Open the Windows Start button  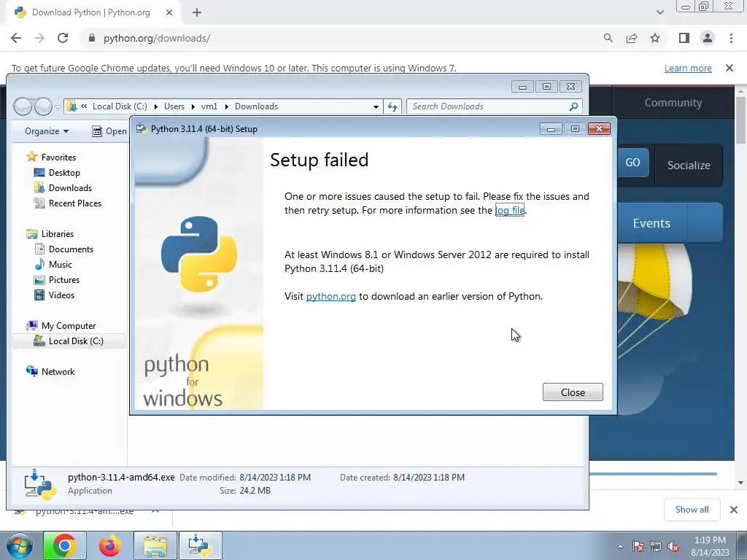(x=19, y=545)
